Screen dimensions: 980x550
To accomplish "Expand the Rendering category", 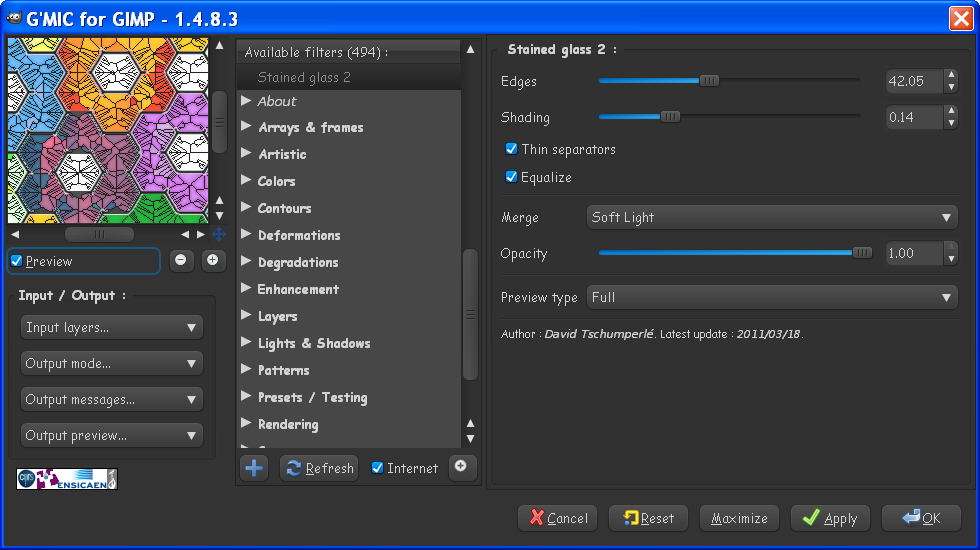I will point(246,424).
